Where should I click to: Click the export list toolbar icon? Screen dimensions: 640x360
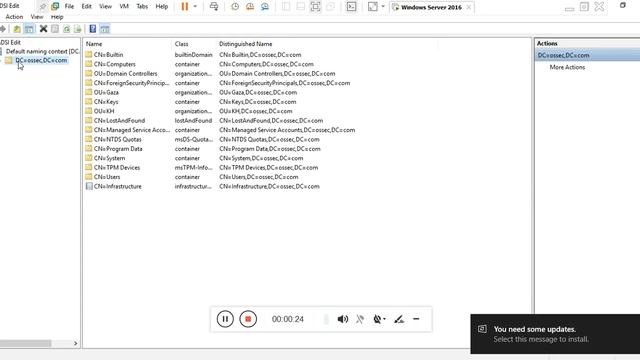(78, 29)
